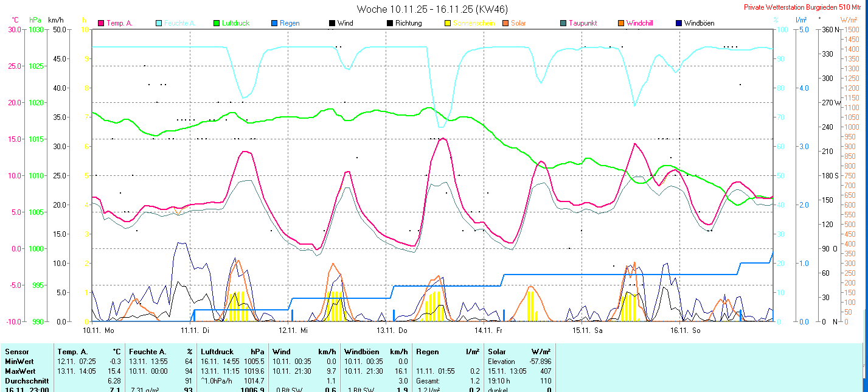Screen dimensions: 868x392
Task: Click the cyan Feuchte A. legend swatch
Action: coord(159,23)
